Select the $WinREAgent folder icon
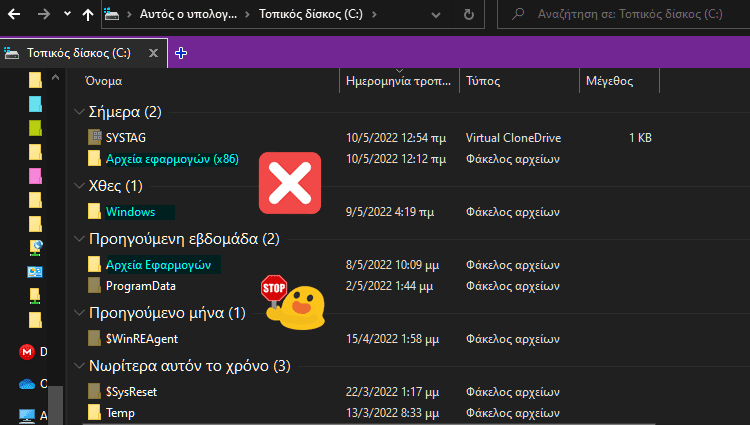Viewport: 750px width, 425px height. [x=95, y=338]
